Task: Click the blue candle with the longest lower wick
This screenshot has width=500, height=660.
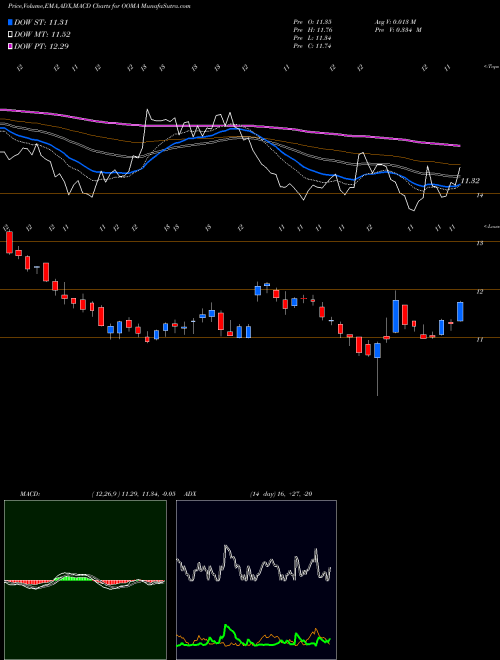Action: (378, 350)
